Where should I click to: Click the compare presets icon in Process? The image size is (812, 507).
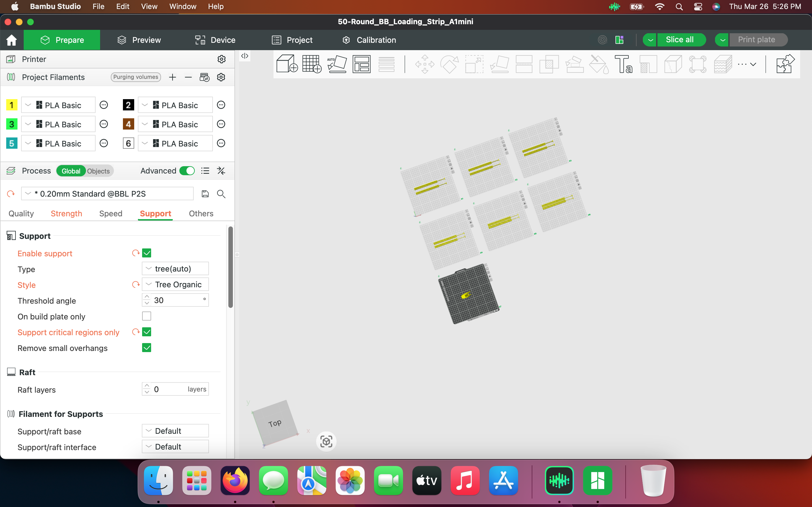(x=221, y=171)
